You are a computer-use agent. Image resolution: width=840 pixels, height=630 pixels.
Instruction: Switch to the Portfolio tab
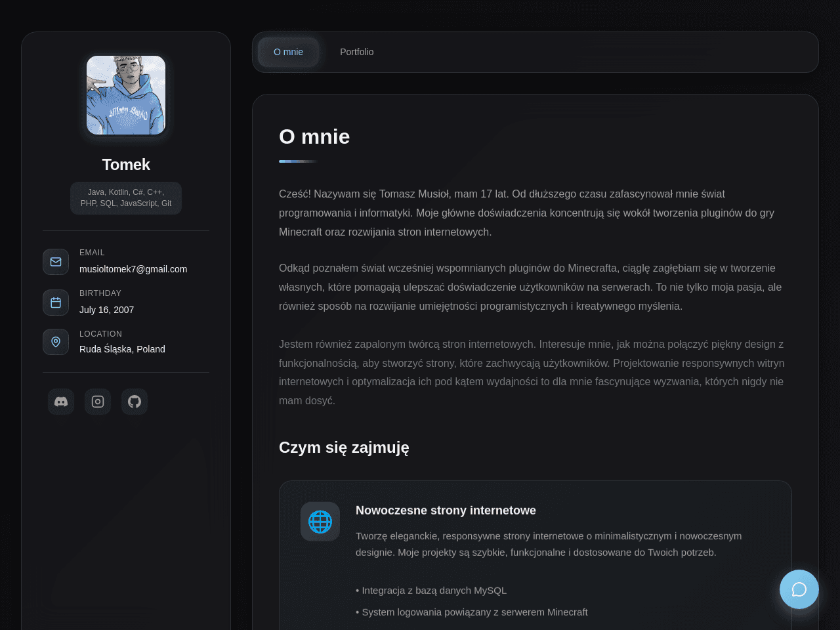tap(357, 52)
